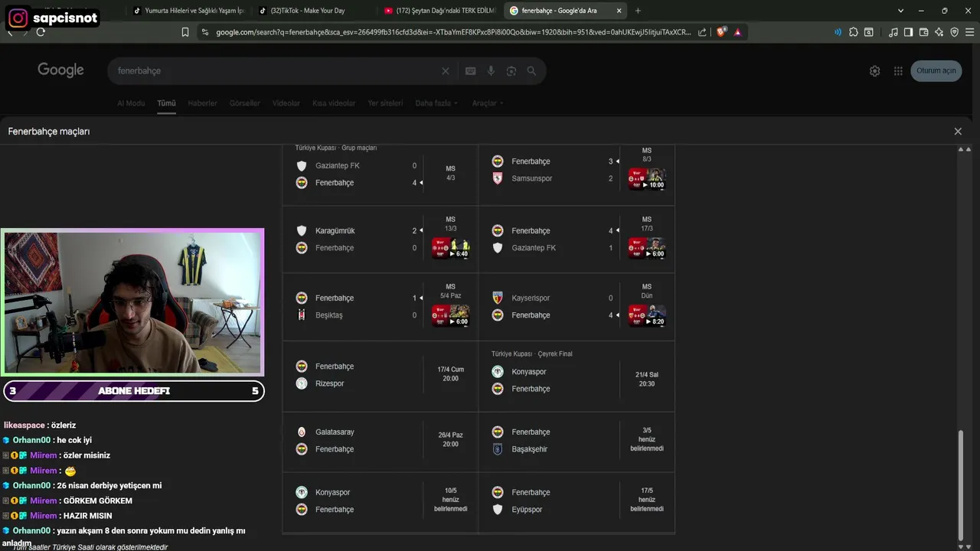Play Fenerbahçe–Beşiktaş 6:00 highlight video
This screenshot has height=551, width=980.
pyautogui.click(x=450, y=315)
